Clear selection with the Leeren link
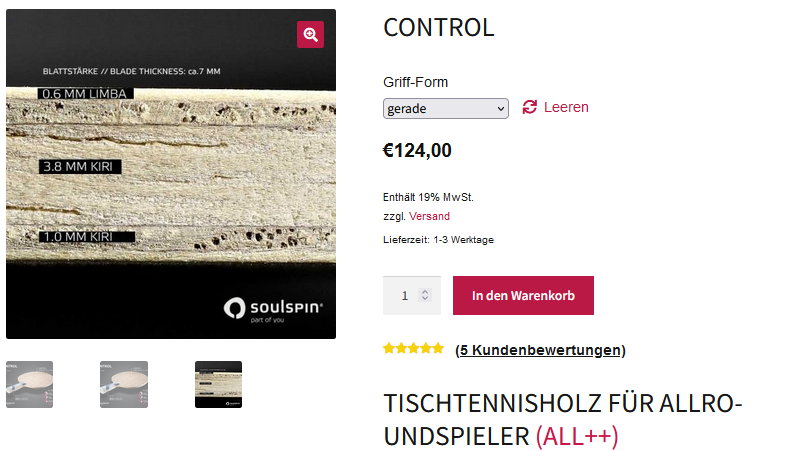This screenshot has width=789, height=451. click(x=566, y=107)
